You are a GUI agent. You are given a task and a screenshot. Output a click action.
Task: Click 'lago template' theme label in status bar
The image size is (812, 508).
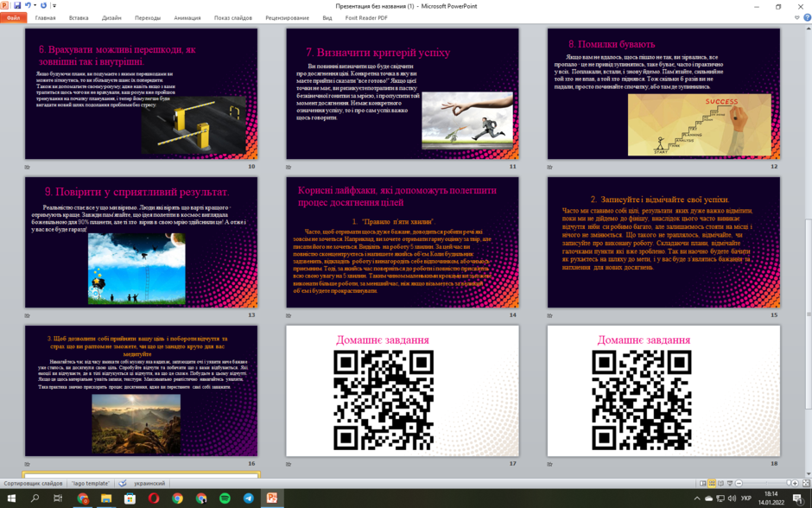click(91, 483)
